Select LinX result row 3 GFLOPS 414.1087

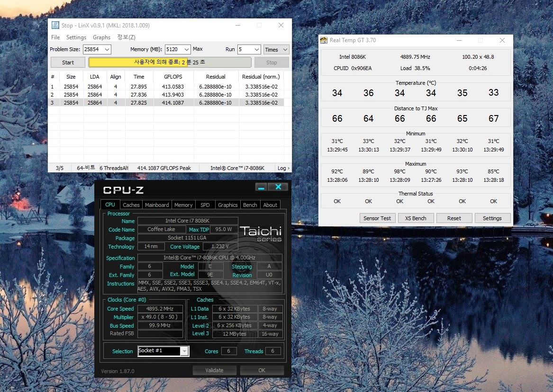(173, 103)
